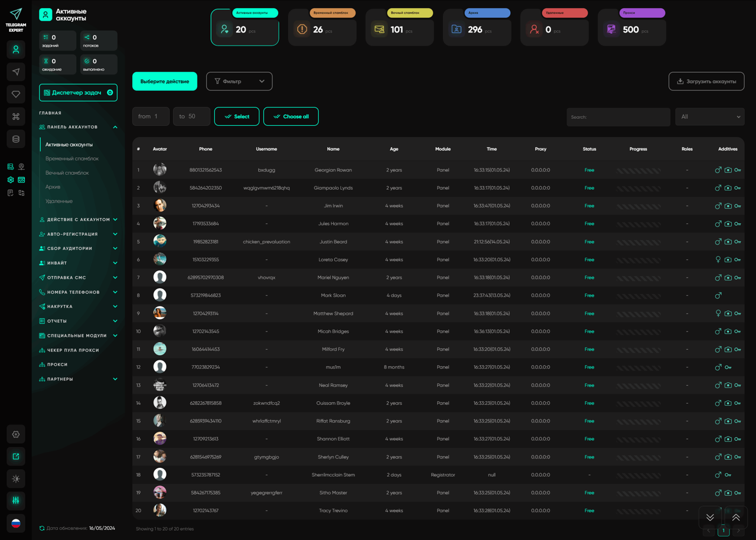
Task: Click the equalizer sliders icon in left rail
Action: point(16,500)
